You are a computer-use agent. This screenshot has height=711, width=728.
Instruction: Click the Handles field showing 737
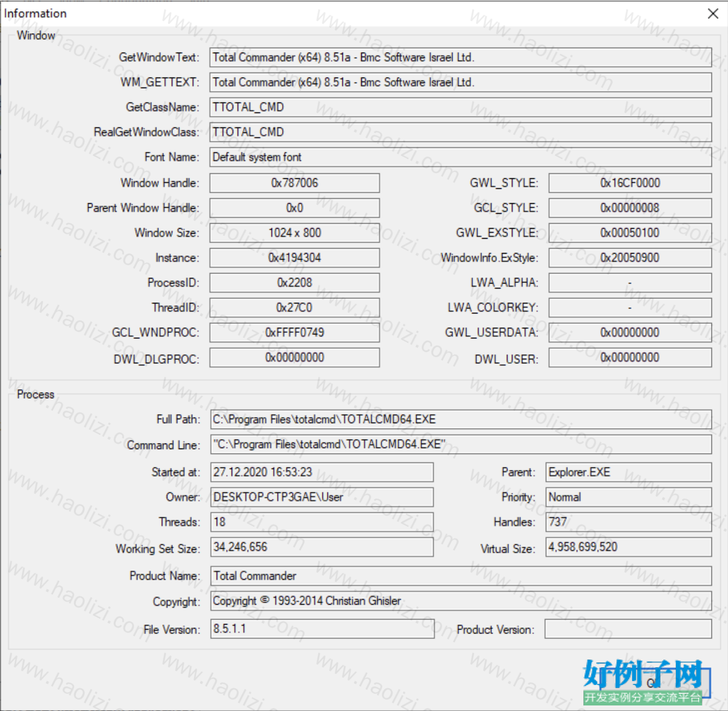pyautogui.click(x=628, y=522)
